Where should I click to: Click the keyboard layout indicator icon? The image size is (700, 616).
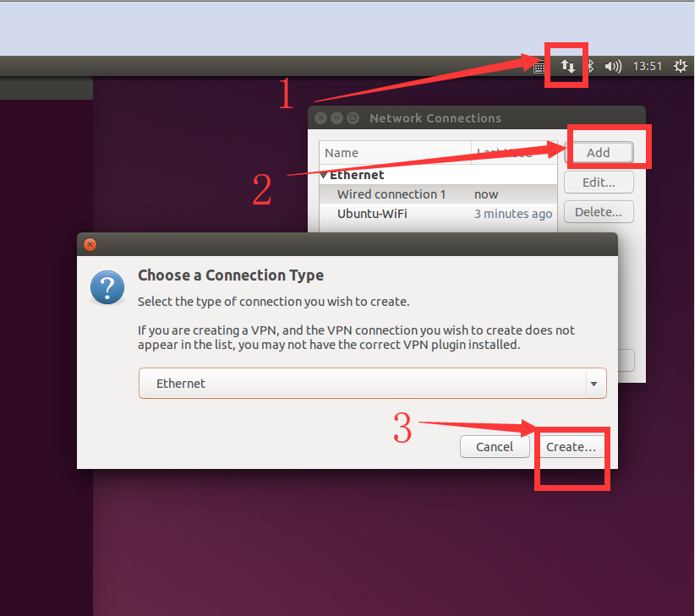pos(539,68)
